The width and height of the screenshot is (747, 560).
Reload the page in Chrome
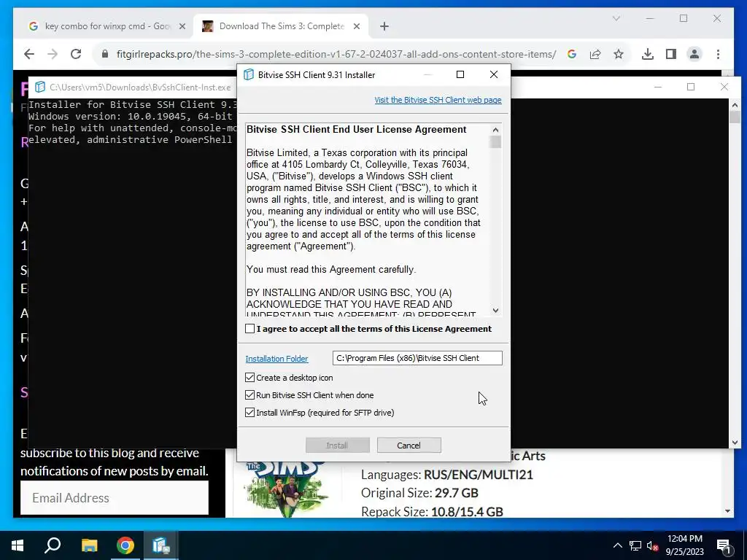76,54
